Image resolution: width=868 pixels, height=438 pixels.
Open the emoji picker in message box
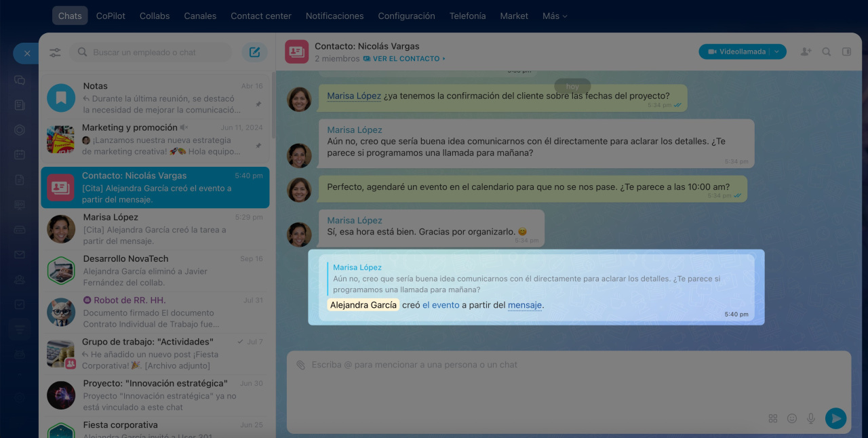pos(791,418)
